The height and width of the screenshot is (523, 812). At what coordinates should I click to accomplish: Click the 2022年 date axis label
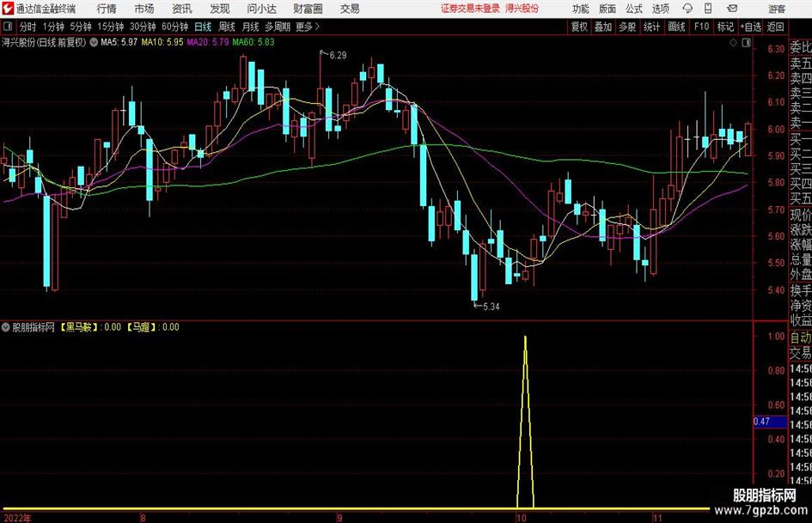tap(16, 517)
